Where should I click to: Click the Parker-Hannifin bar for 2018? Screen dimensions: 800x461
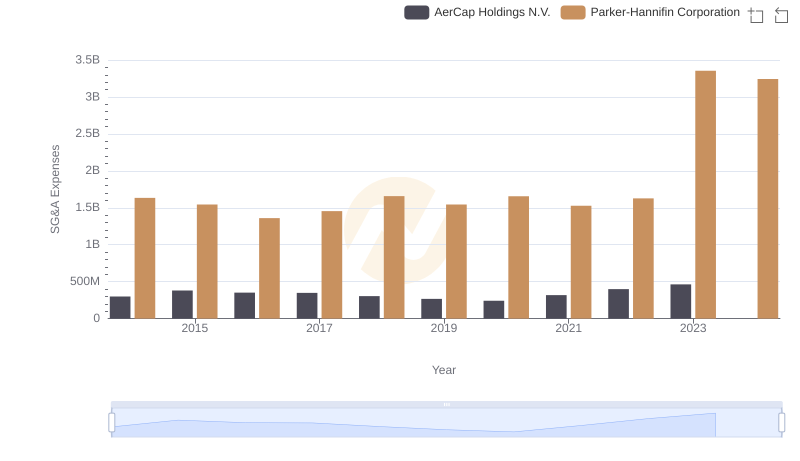click(394, 257)
